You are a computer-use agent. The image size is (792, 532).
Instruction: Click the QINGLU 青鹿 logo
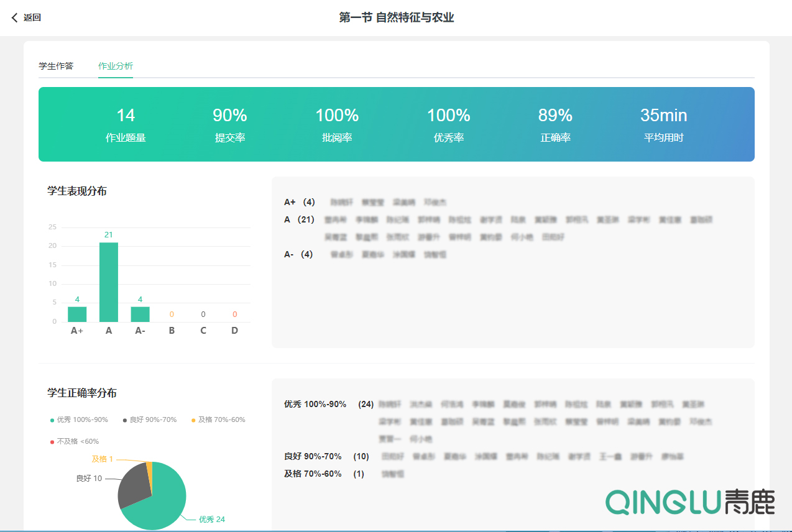[x=690, y=502]
